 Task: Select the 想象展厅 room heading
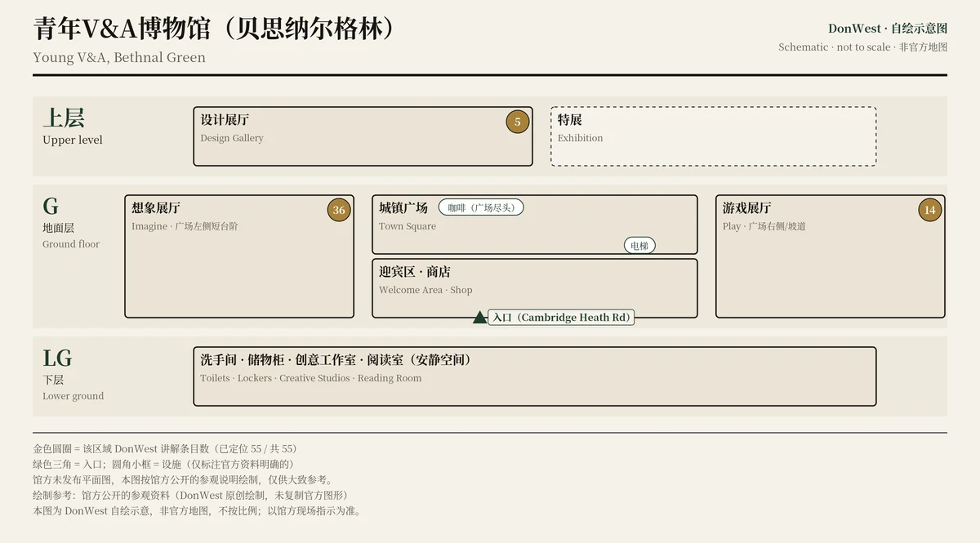coord(156,208)
